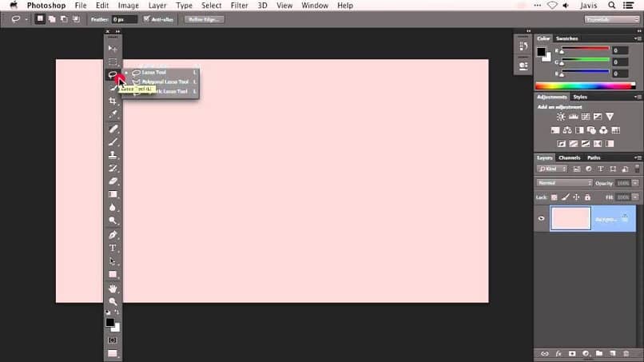Open the Fill slider arrow
Screen dimensions: 644x362
pos(635,197)
